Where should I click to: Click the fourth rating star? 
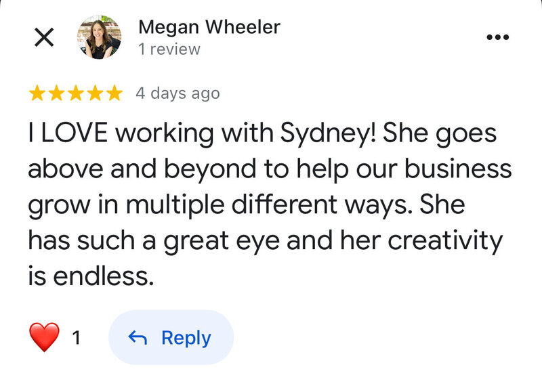pos(95,93)
